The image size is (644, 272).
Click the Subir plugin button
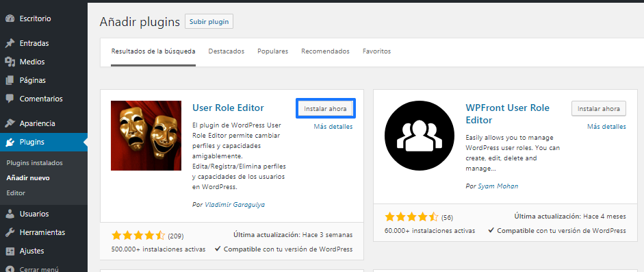pyautogui.click(x=209, y=22)
